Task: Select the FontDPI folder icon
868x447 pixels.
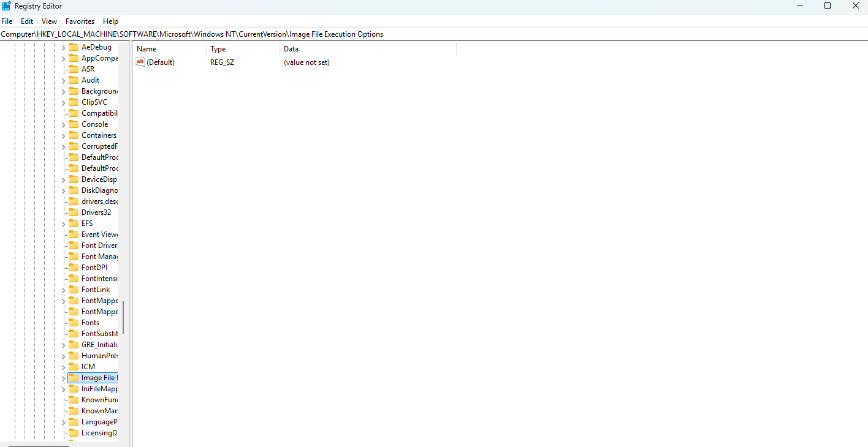Action: (x=74, y=268)
